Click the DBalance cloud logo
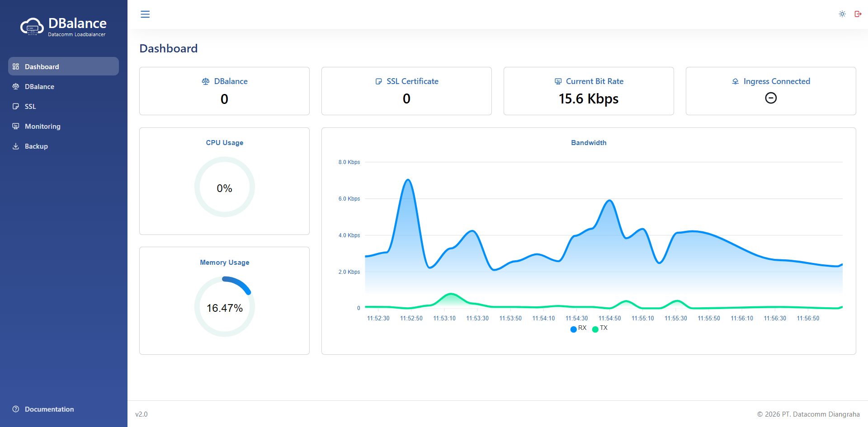 (x=32, y=27)
